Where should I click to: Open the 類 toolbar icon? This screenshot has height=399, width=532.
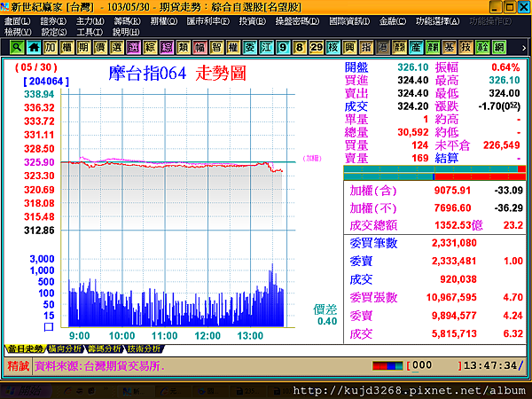tap(184, 47)
